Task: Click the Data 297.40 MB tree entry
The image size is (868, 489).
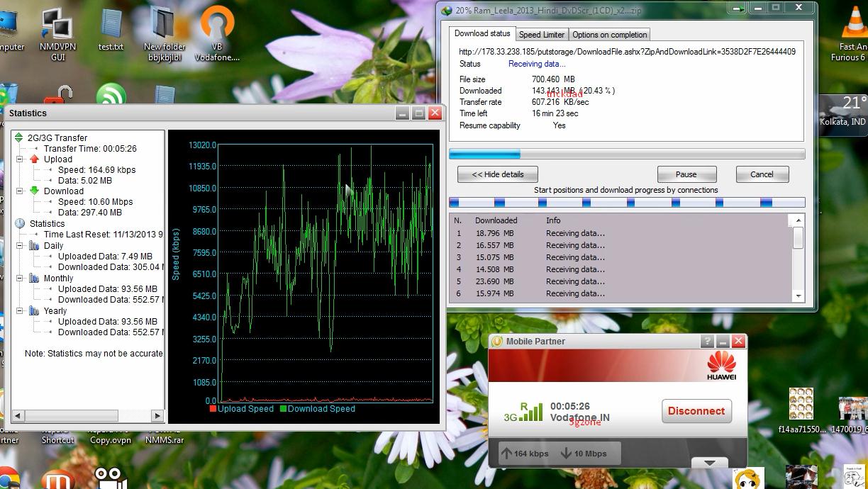Action: pos(89,213)
